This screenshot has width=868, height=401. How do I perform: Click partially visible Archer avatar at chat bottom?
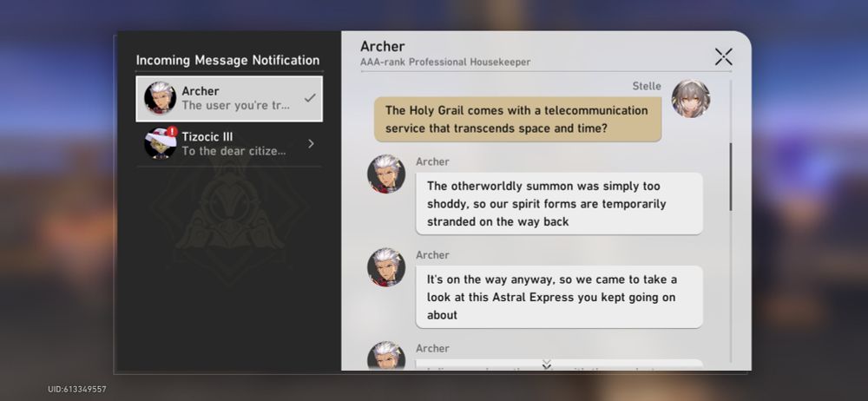[x=386, y=356]
